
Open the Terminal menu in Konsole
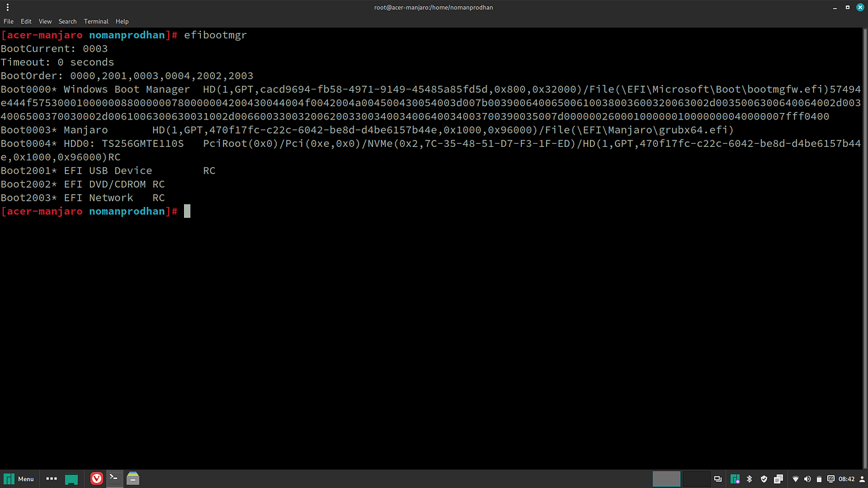96,21
